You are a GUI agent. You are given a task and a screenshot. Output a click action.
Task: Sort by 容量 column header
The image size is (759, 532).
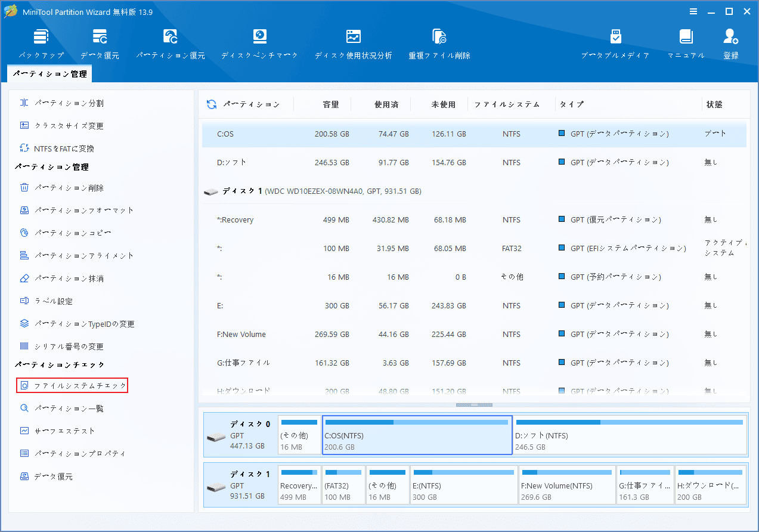coord(331,104)
